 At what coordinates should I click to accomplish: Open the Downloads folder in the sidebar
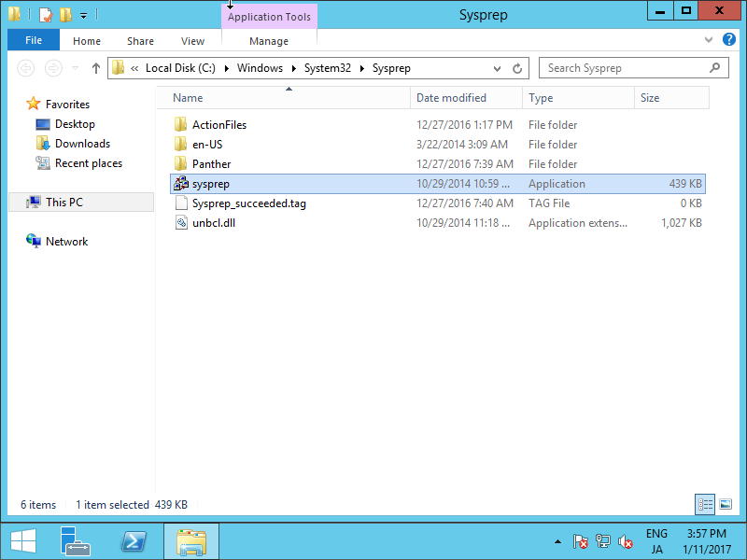(84, 143)
